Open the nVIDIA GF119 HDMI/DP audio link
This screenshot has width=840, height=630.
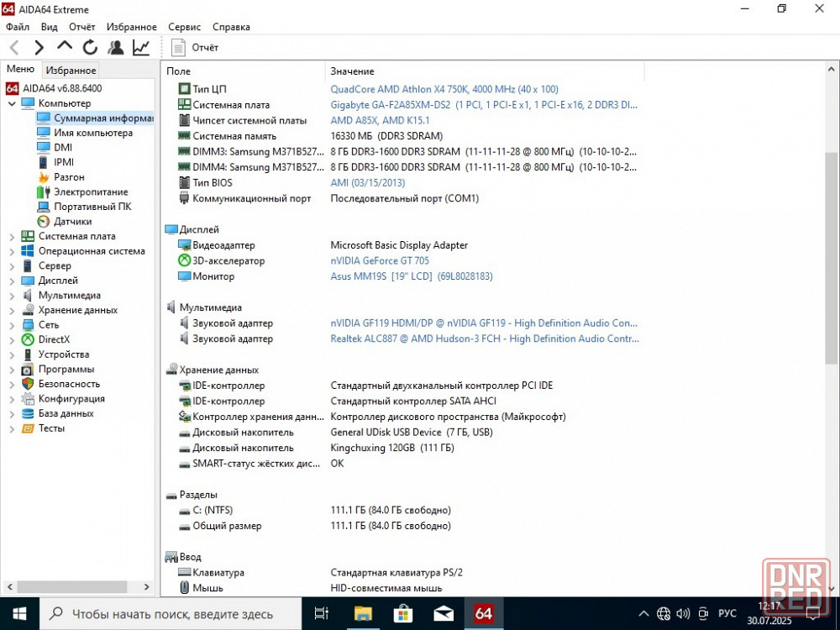pos(484,323)
